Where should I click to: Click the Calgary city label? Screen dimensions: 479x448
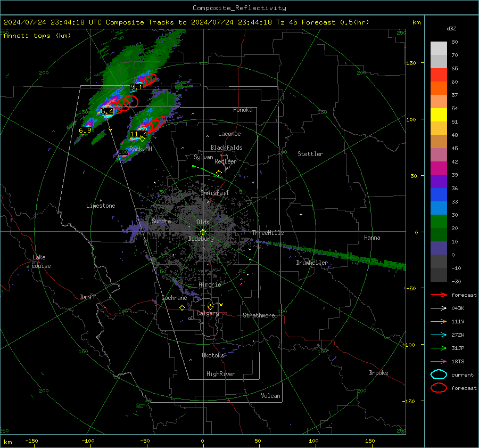point(208,313)
